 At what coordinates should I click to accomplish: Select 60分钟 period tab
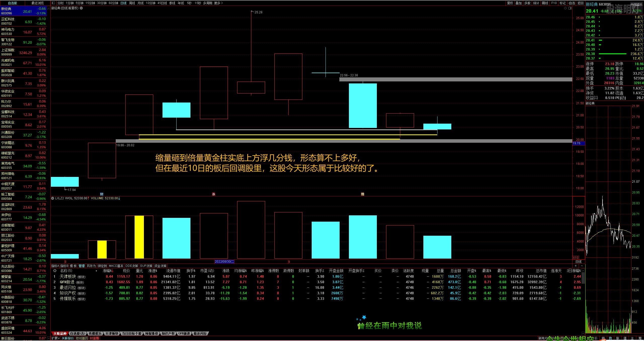(113, 3)
